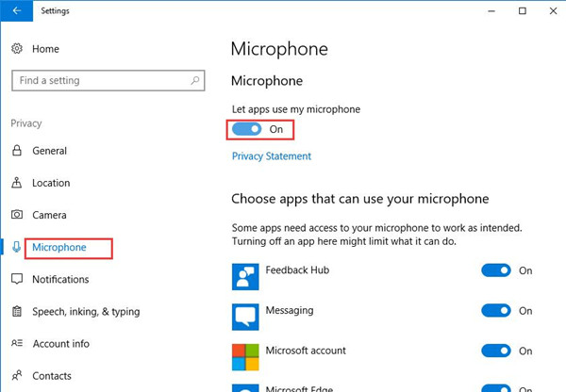The image size is (566, 392).
Task: Open Location privacy settings
Action: pyautogui.click(x=51, y=183)
